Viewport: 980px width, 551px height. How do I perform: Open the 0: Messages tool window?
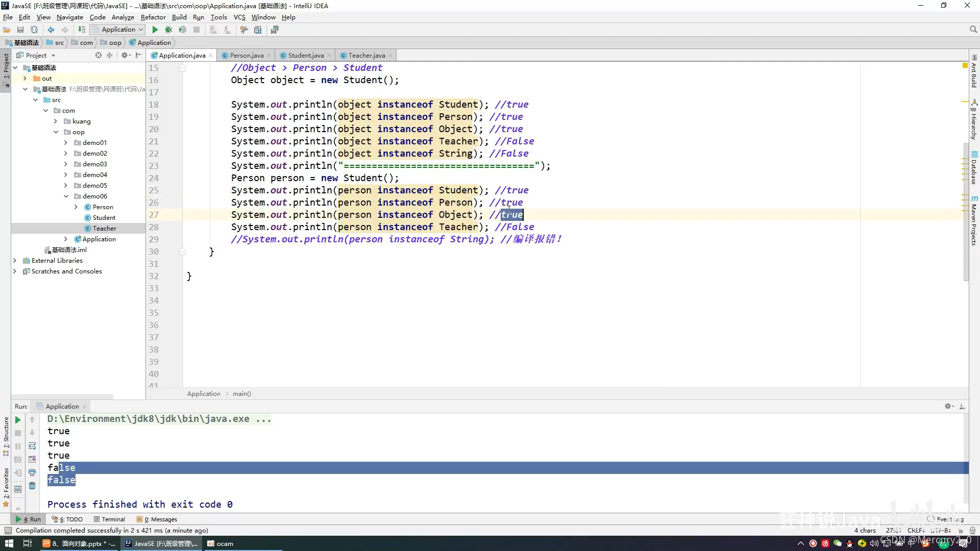(157, 519)
